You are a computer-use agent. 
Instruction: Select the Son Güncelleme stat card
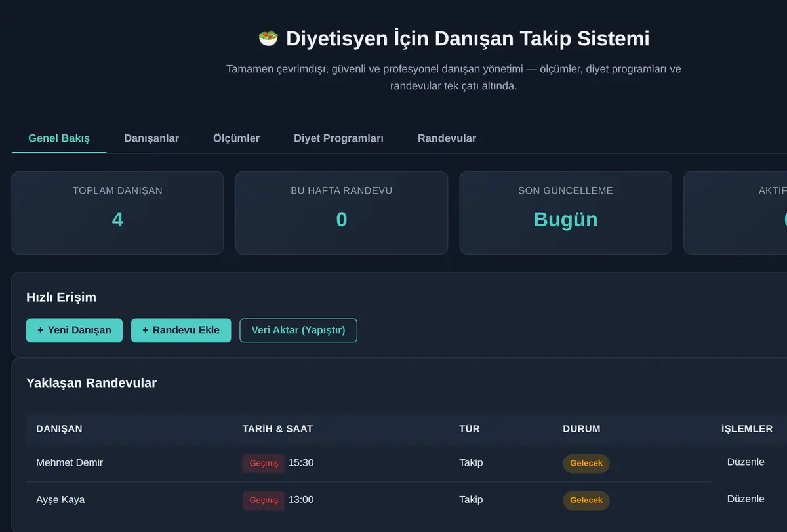pos(565,213)
